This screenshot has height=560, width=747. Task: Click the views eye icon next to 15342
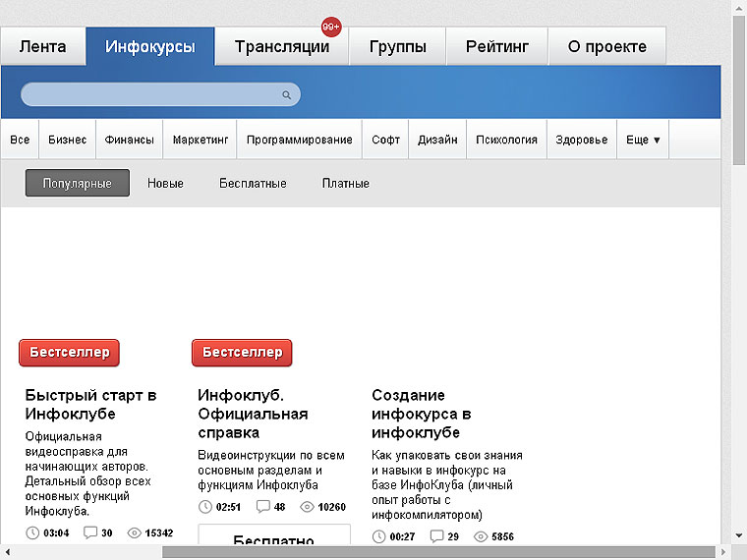click(135, 532)
